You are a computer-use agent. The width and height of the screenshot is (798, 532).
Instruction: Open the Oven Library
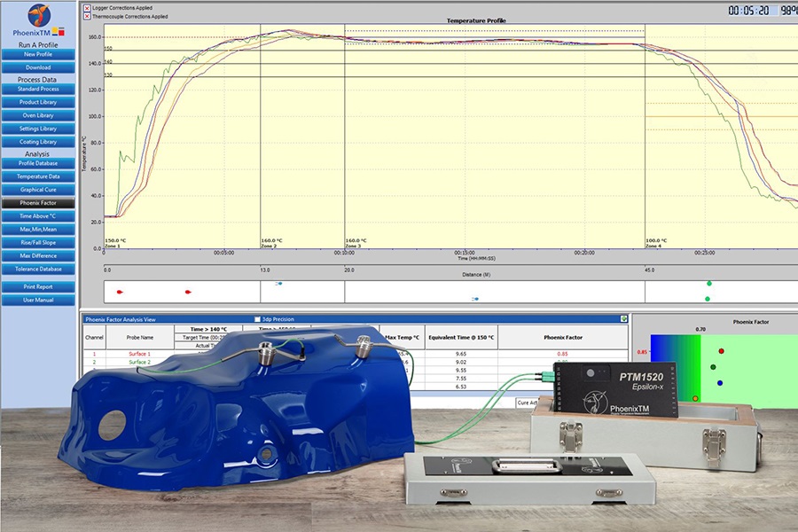pyautogui.click(x=38, y=115)
